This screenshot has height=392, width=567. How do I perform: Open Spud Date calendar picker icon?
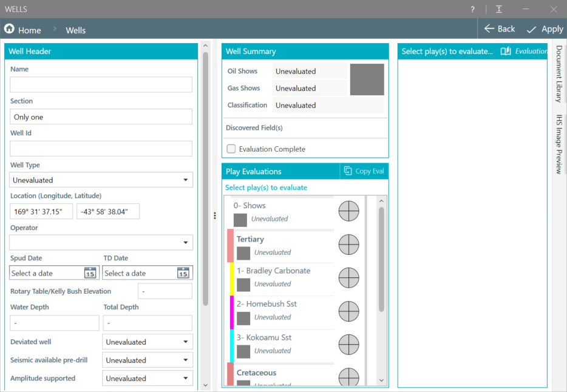(x=90, y=273)
